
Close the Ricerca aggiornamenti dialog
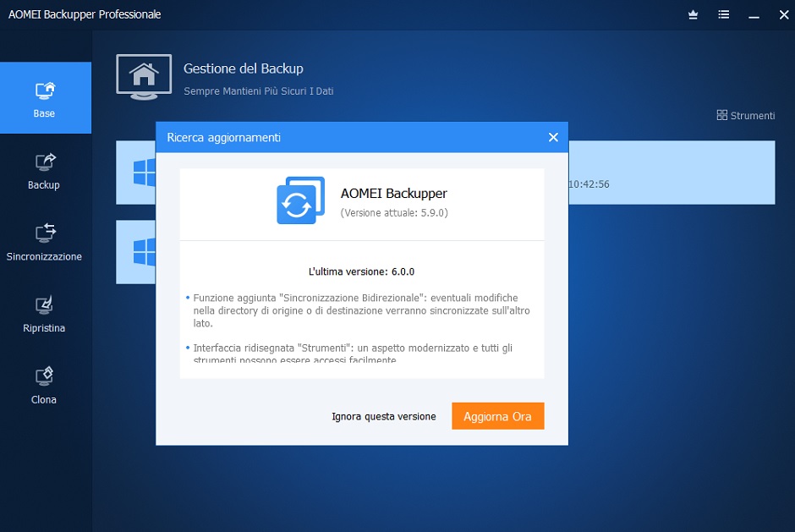pyautogui.click(x=553, y=137)
